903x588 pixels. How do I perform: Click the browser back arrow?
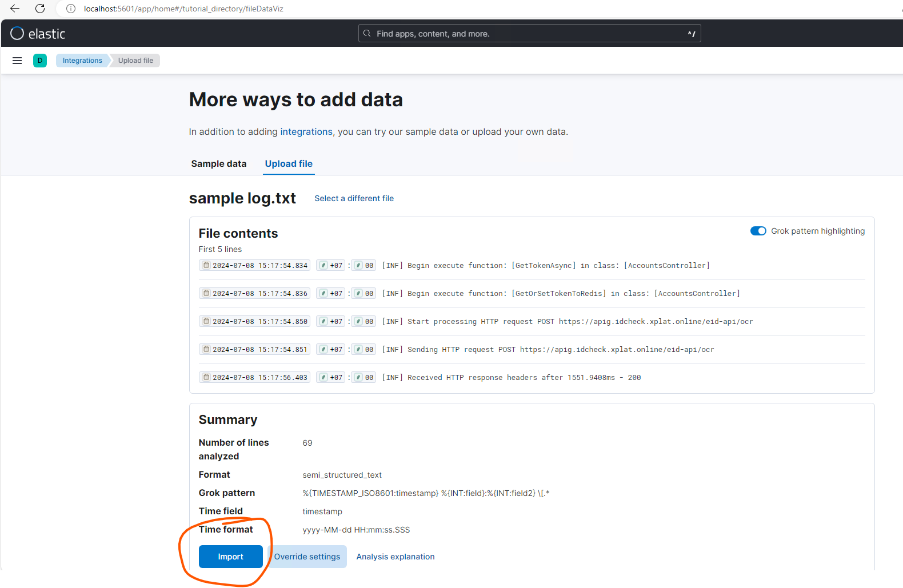(15, 9)
